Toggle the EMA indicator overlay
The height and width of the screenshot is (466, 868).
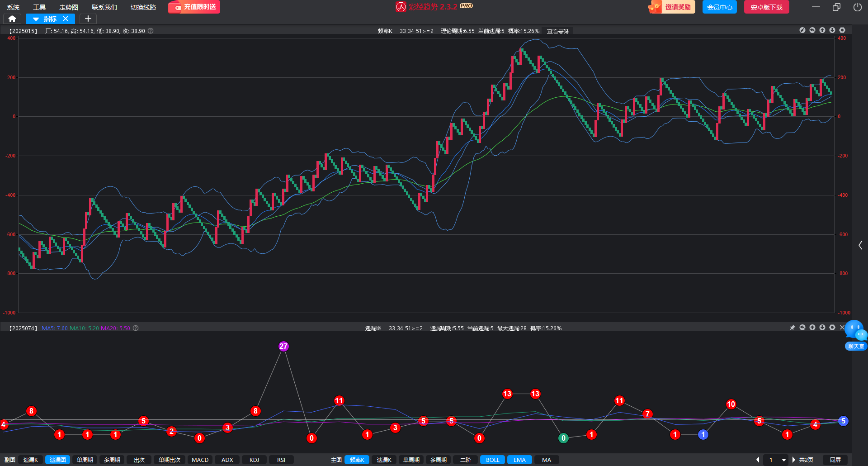click(x=519, y=460)
